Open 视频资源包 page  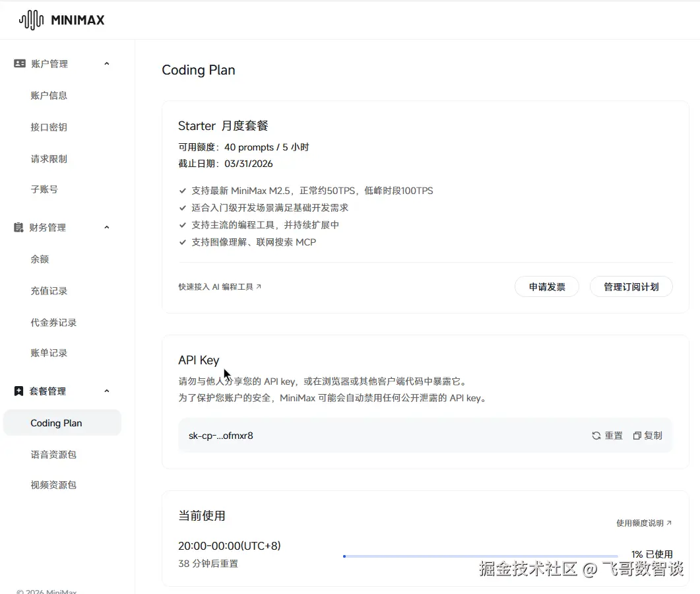point(53,484)
